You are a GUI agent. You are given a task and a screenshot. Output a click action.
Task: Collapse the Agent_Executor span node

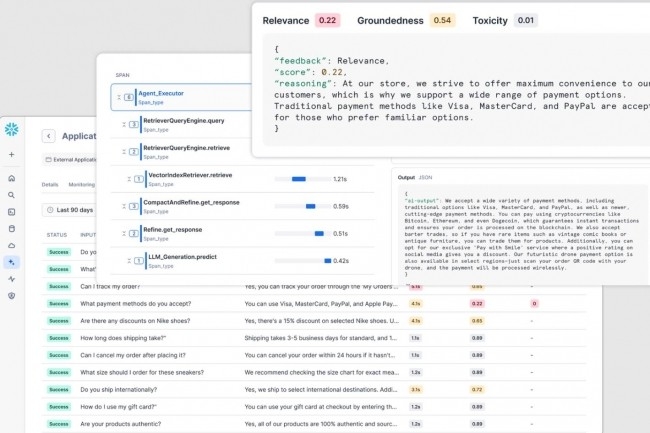[120, 97]
